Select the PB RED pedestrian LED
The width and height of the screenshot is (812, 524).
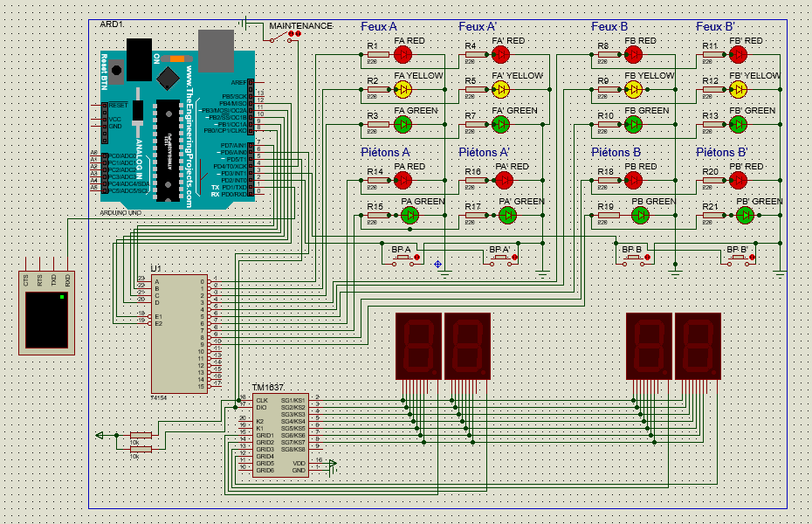point(633,180)
